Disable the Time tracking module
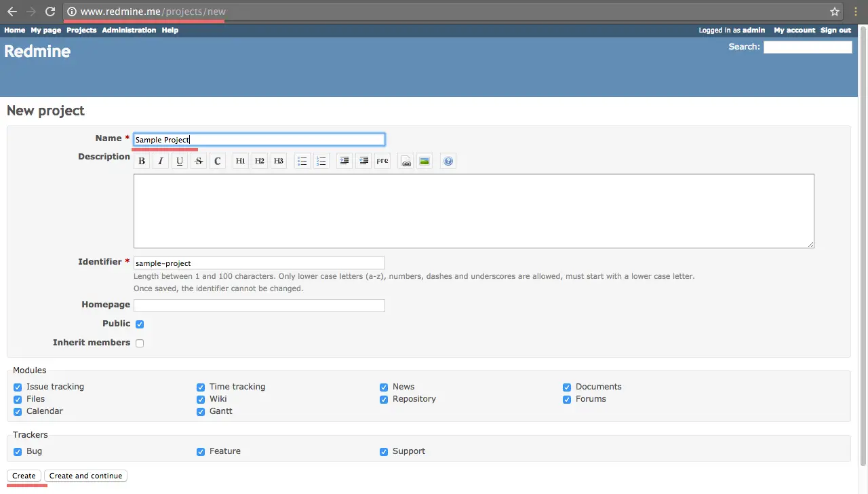The width and height of the screenshot is (868, 494). coord(201,387)
